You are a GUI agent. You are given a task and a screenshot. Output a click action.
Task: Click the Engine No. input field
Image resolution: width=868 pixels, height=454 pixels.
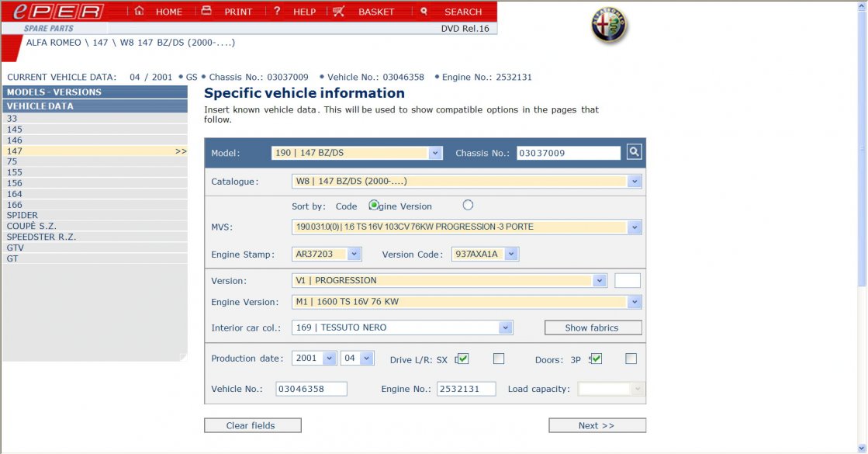[465, 389]
